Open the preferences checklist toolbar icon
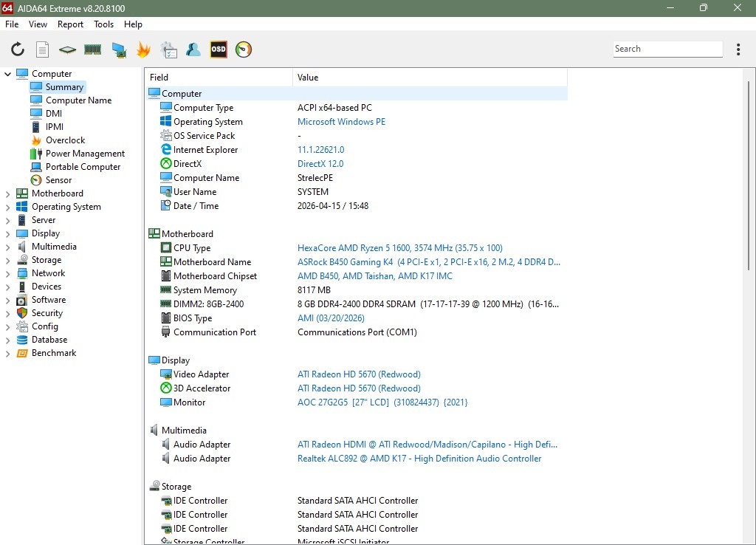This screenshot has height=545, width=756. click(x=169, y=49)
